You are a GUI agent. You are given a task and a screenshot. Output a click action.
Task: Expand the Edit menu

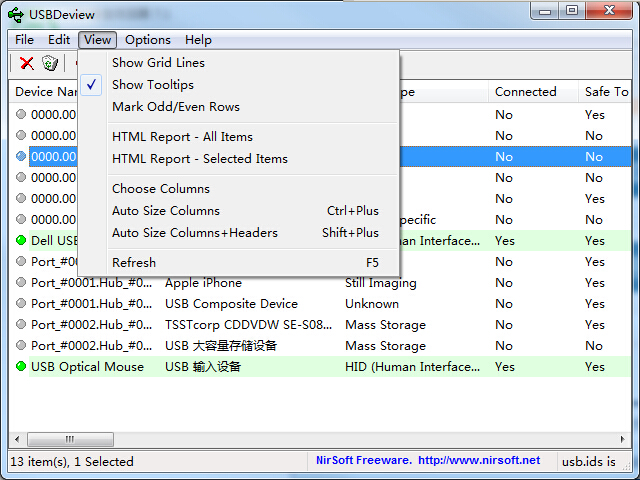point(59,40)
